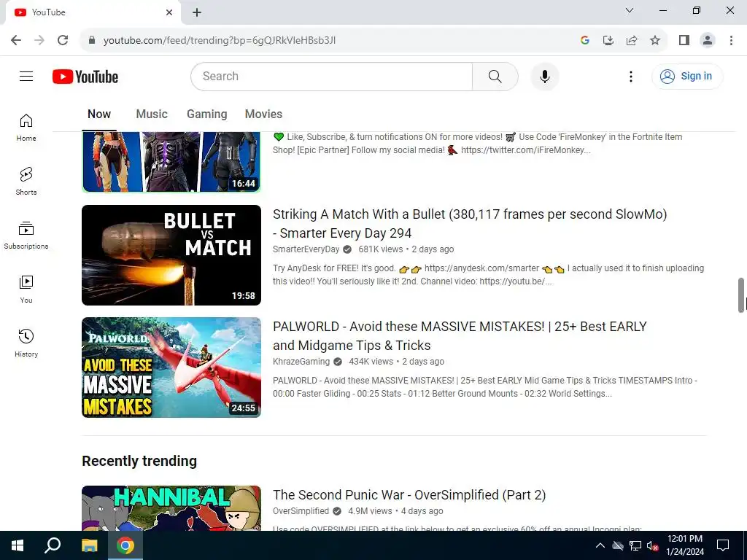Viewport: 747px width, 560px height.
Task: View site information lock icon
Action: [92, 41]
